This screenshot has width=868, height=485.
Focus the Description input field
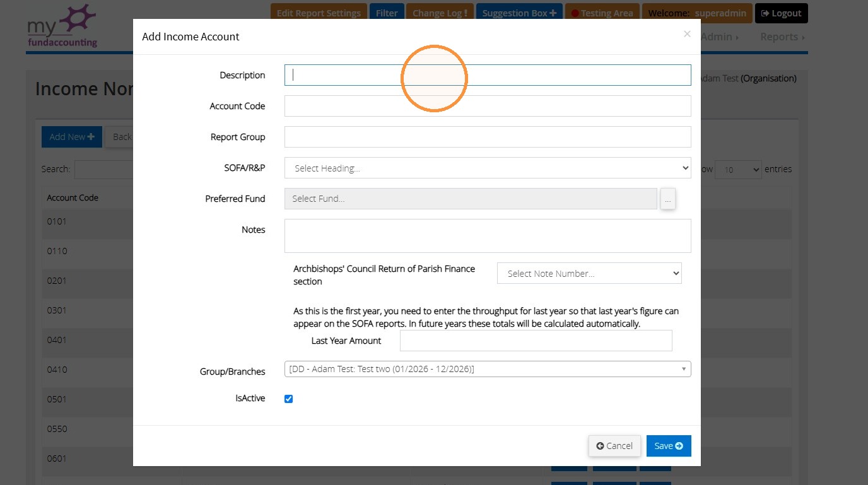click(488, 75)
